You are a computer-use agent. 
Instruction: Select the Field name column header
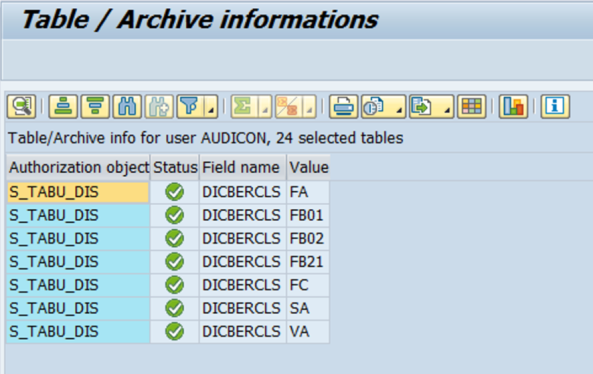point(242,167)
